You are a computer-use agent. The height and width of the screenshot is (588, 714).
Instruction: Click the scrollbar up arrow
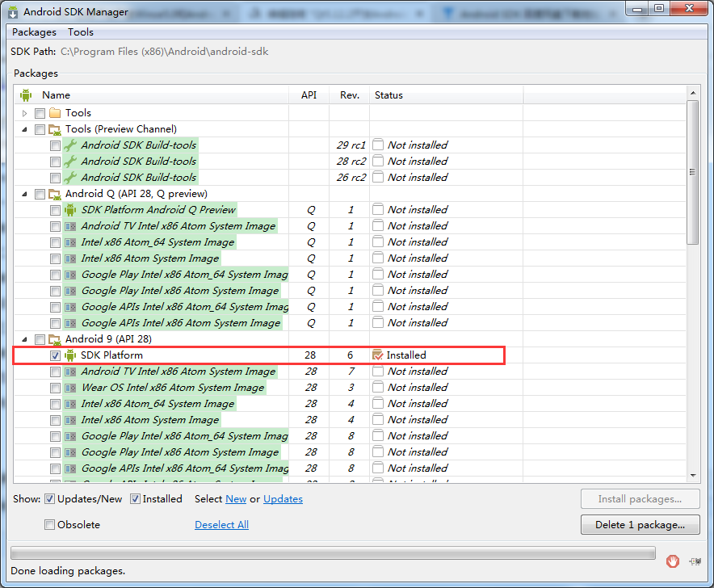pos(693,93)
